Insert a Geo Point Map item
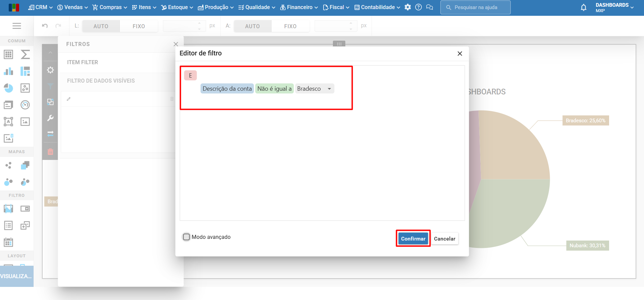The width and height of the screenshot is (644, 300). 8,165
